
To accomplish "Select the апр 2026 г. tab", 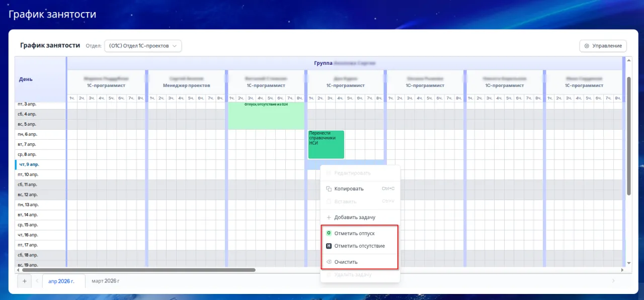I will tap(61, 281).
